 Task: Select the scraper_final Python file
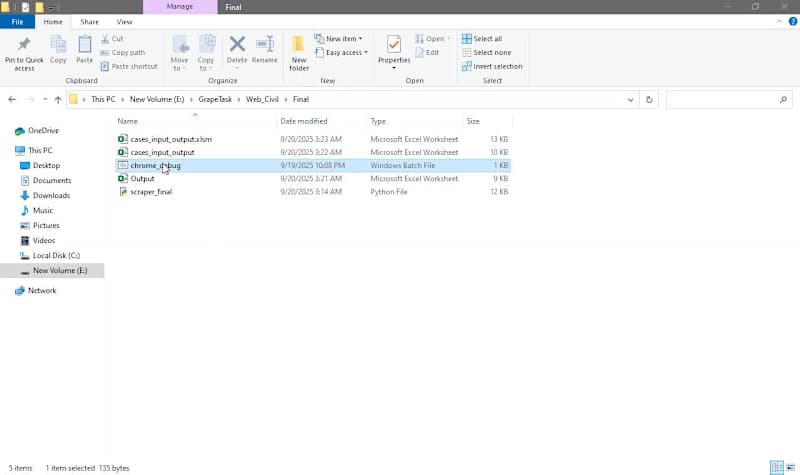click(x=150, y=191)
